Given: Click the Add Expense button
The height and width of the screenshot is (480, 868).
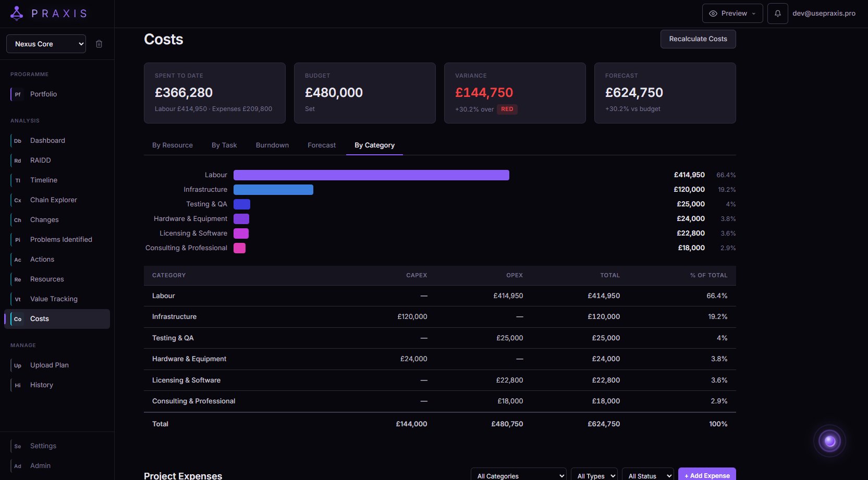Looking at the screenshot, I should [707, 475].
